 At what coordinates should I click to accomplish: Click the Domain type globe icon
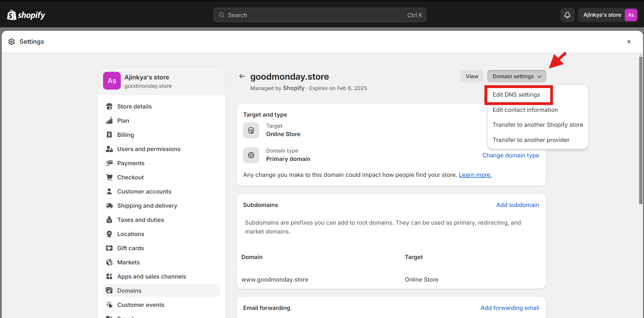[251, 155]
